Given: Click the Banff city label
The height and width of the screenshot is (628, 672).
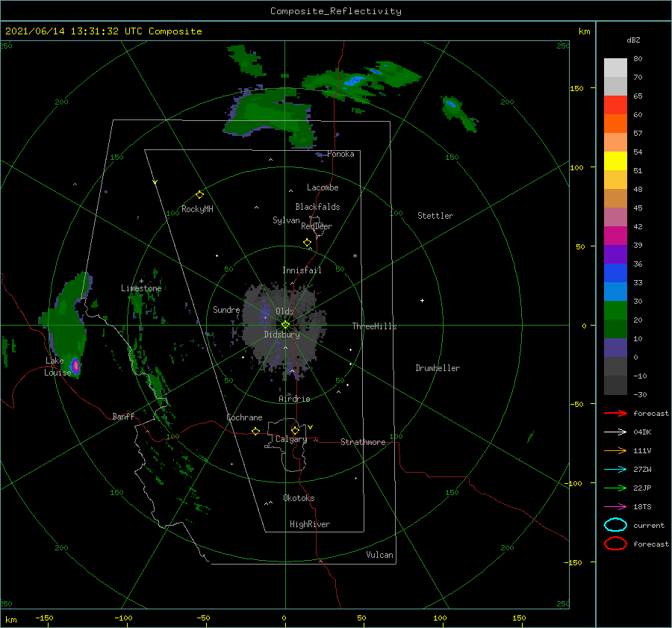Looking at the screenshot, I should point(123,416).
